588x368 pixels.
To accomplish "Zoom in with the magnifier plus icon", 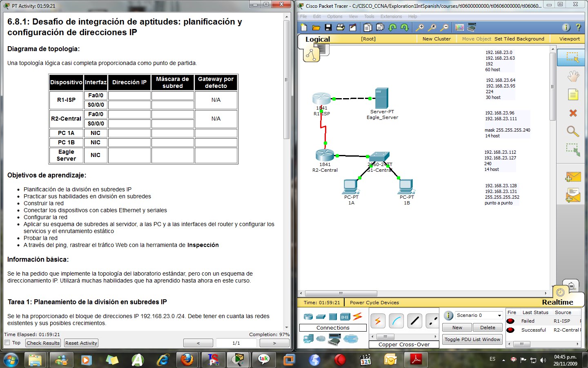I will coord(419,27).
